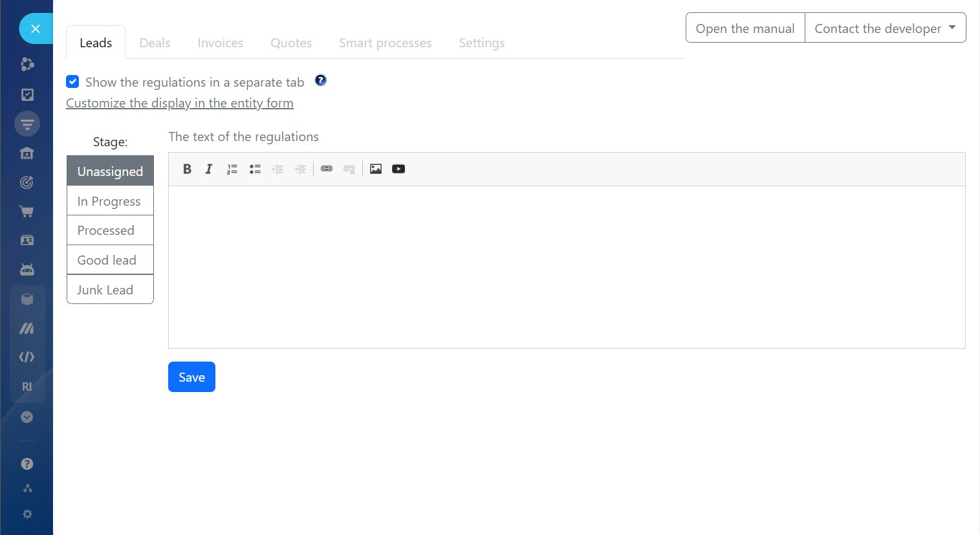Insert a numbered list

point(232,169)
